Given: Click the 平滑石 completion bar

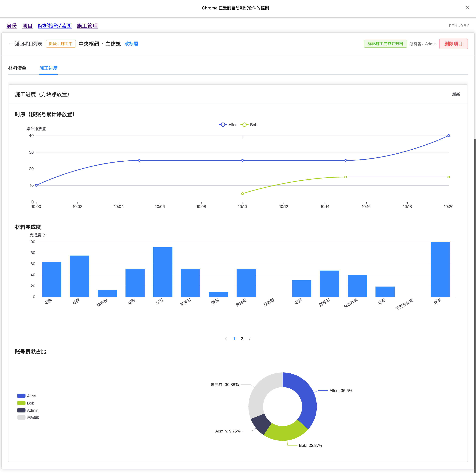Looking at the screenshot, I should [190, 283].
